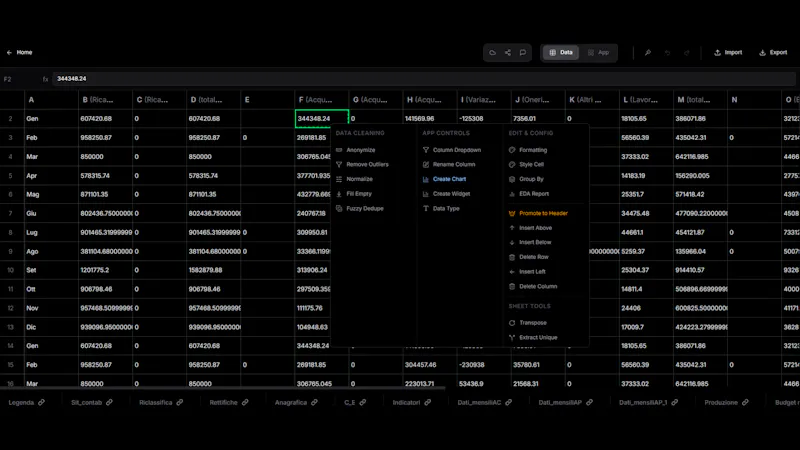The width and height of the screenshot is (800, 450).
Task: Click cell 1201775.2 in row 10
Action: coord(105,270)
